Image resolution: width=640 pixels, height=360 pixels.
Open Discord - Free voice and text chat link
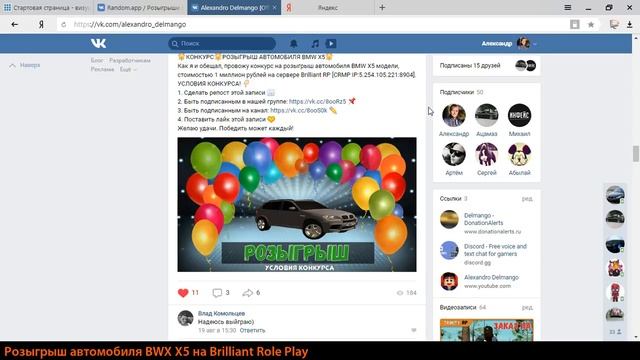pos(495,250)
